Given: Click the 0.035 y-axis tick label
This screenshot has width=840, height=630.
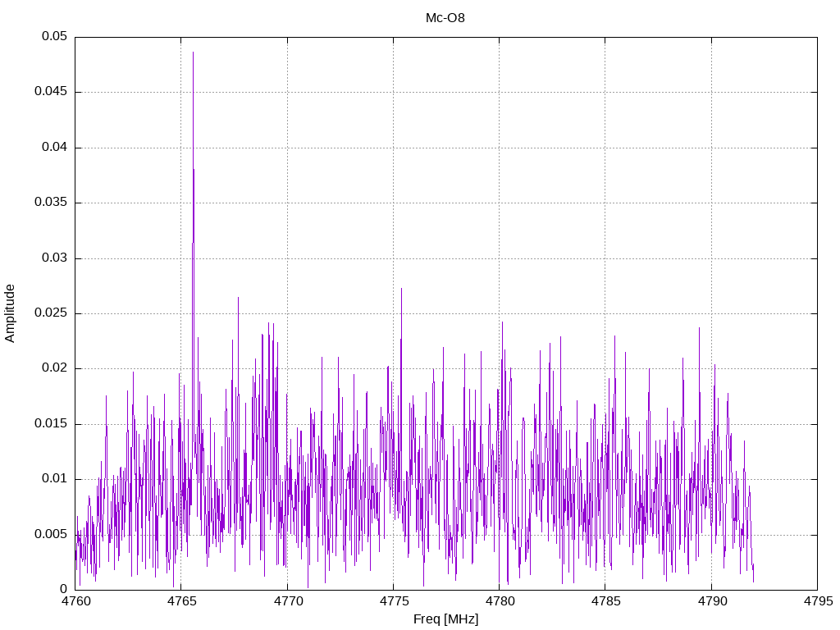Looking at the screenshot, I should tap(51, 203).
